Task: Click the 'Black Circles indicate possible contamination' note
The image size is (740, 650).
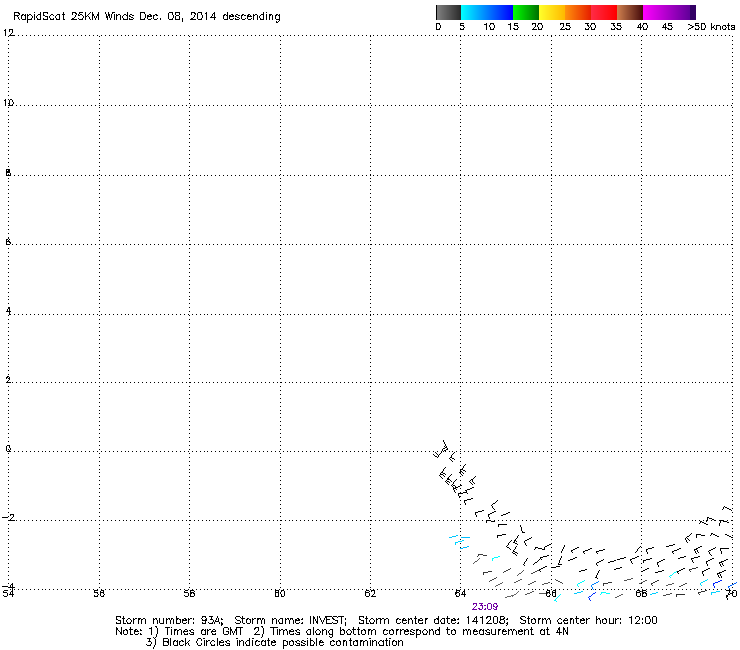Action: (x=283, y=642)
